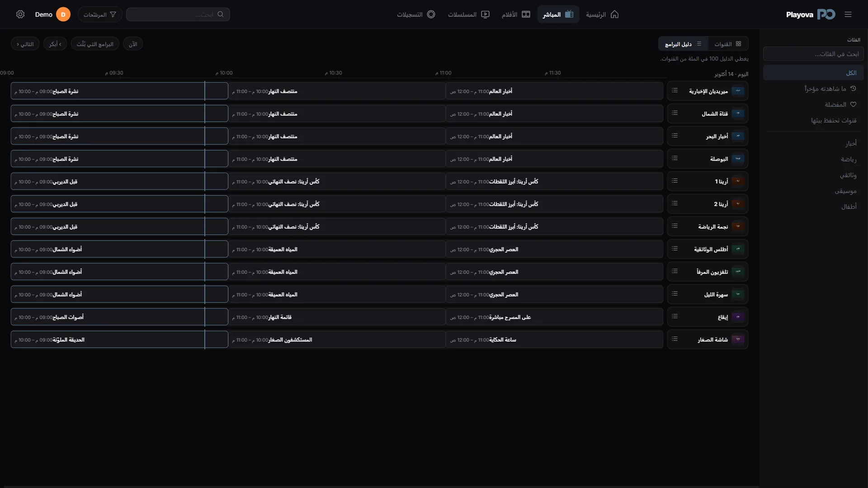This screenshot has width=868, height=488.
Task: Select ساعة الحكاية program on شاشة الصغار
Action: point(555,339)
